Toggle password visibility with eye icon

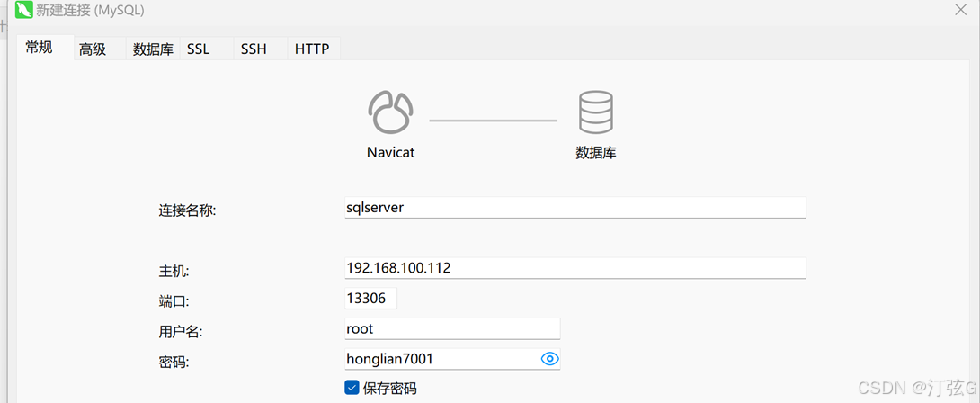(549, 359)
